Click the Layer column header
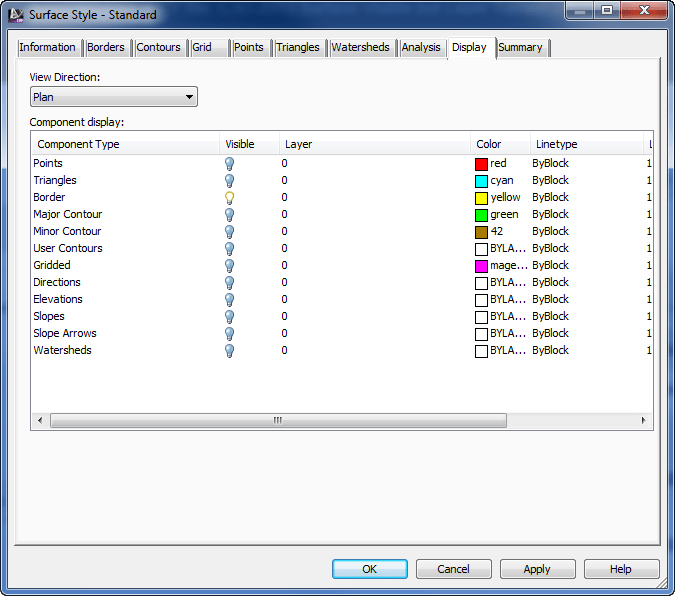Screen dimensions: 675x596 coord(375,144)
